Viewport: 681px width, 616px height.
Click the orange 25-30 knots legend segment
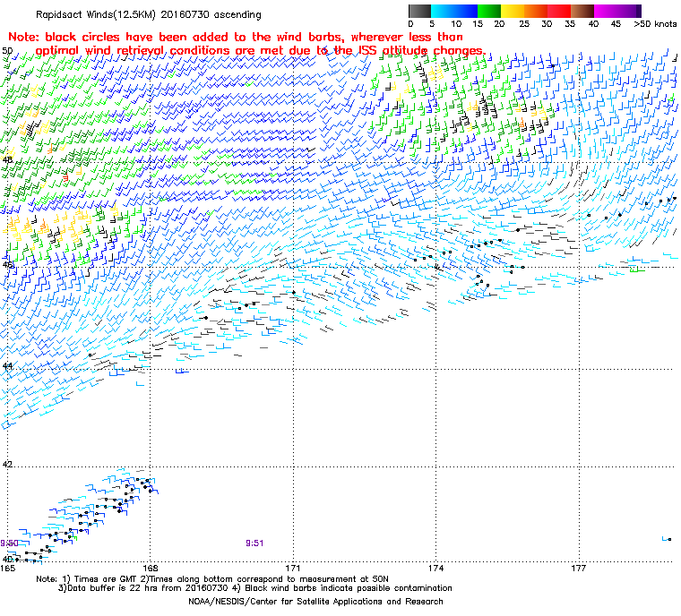point(536,11)
